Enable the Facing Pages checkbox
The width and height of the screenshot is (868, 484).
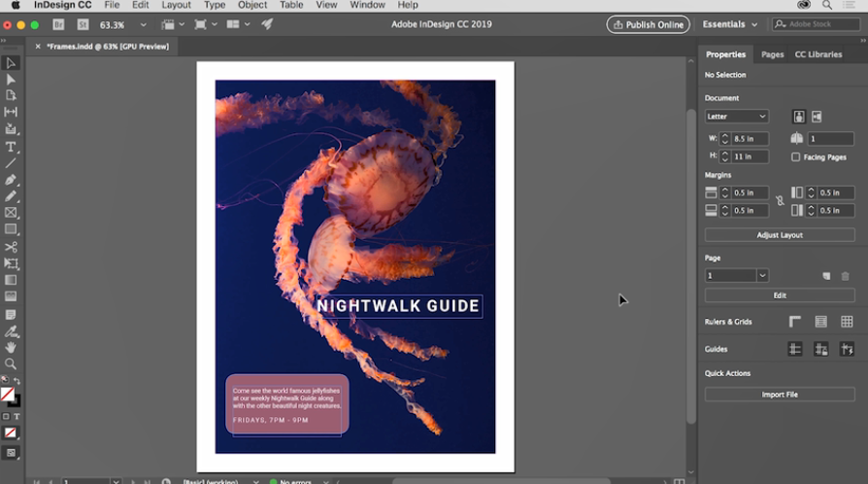click(796, 156)
